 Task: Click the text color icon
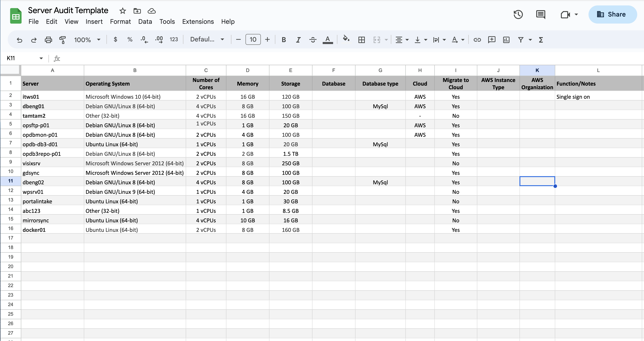pos(328,40)
